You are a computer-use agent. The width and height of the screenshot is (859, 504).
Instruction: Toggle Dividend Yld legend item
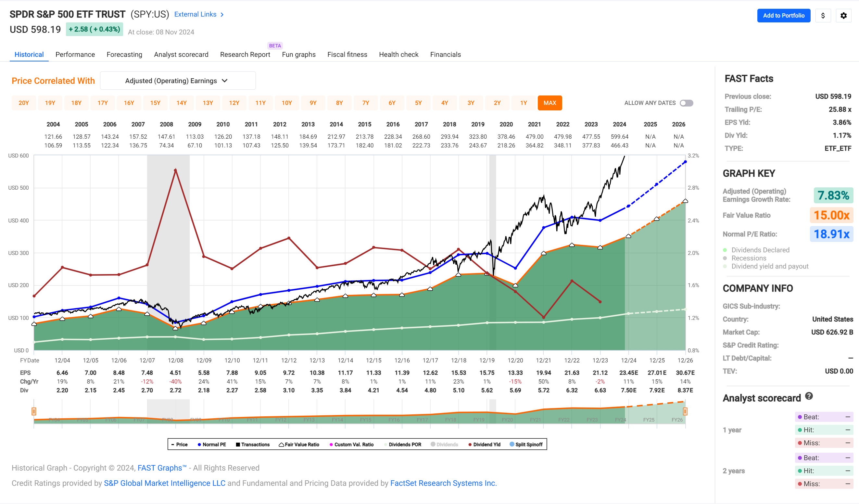pyautogui.click(x=484, y=444)
